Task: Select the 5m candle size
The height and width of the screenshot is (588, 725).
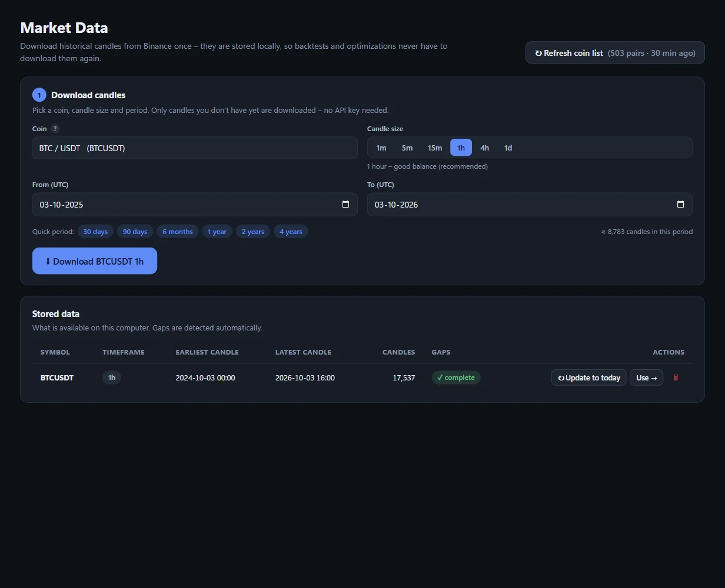Action: coord(407,148)
